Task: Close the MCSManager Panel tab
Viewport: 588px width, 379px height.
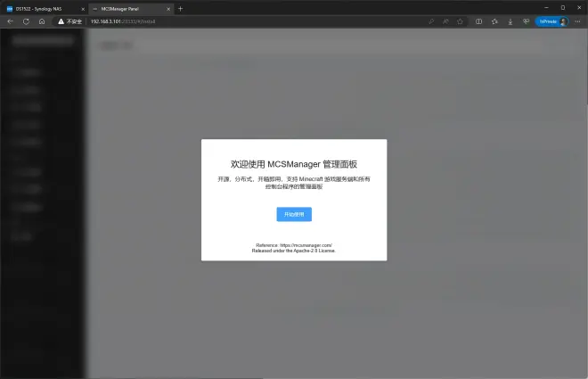Action: (168, 9)
